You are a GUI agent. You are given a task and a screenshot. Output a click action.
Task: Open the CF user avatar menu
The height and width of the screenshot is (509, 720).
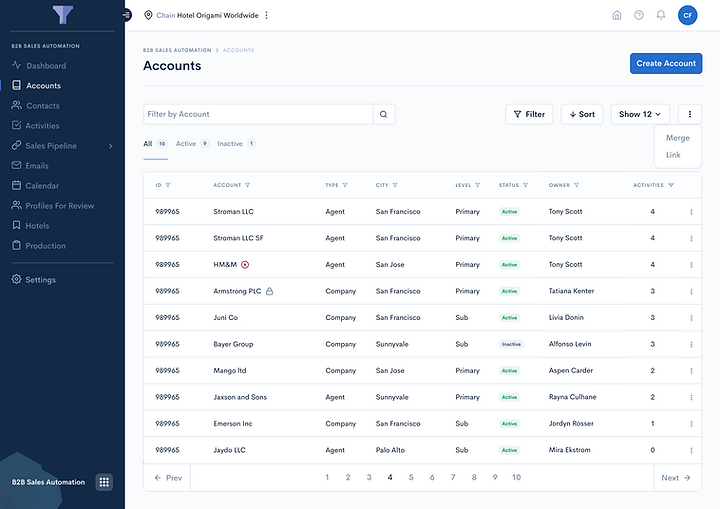(x=687, y=15)
